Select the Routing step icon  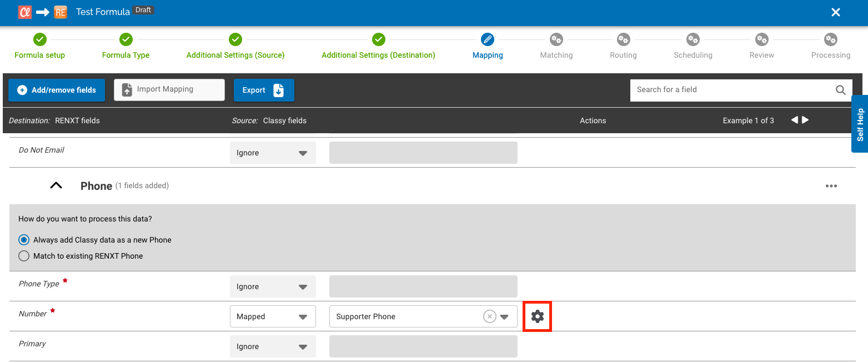(x=623, y=39)
